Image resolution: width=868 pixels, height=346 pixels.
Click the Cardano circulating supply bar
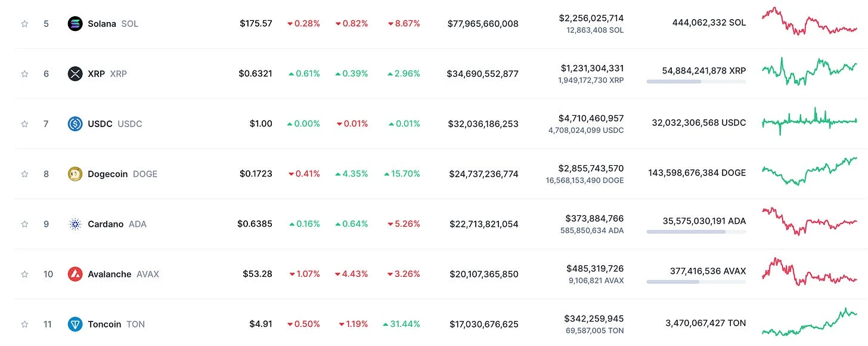coord(696,231)
